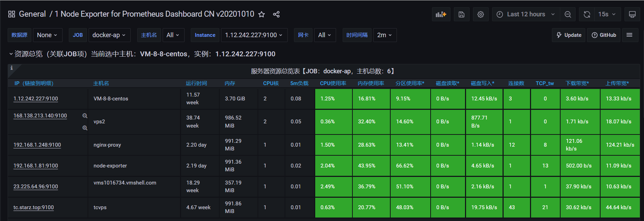This screenshot has width=644, height=221.
Task: Sort by 主机名 column header
Action: [101, 83]
